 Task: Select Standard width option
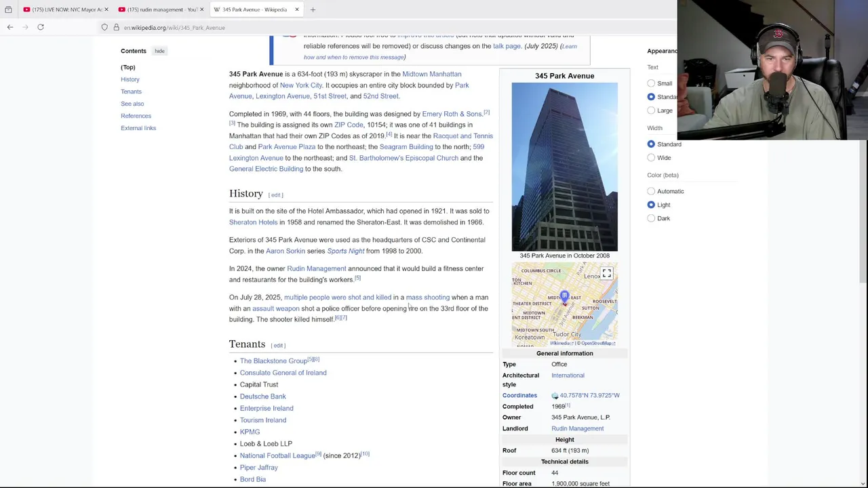[x=651, y=144]
